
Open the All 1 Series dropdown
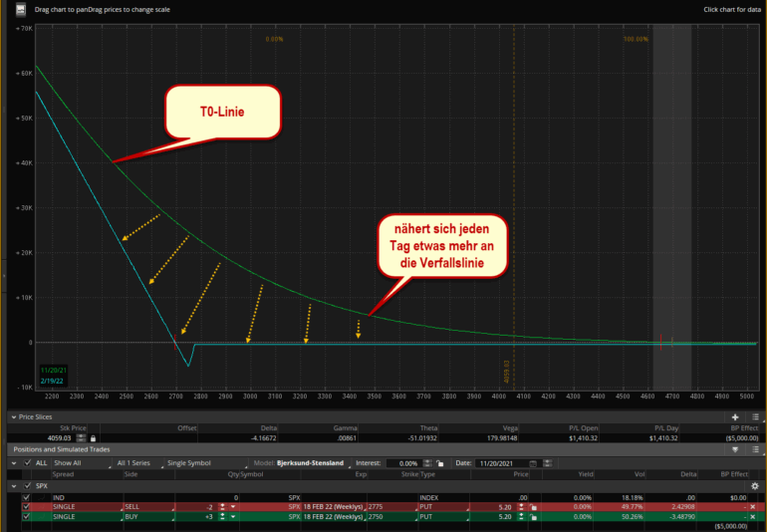tap(140, 463)
